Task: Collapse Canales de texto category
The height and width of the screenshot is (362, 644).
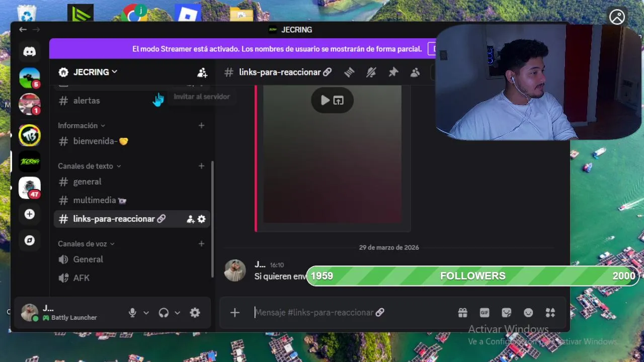Action: pos(90,166)
